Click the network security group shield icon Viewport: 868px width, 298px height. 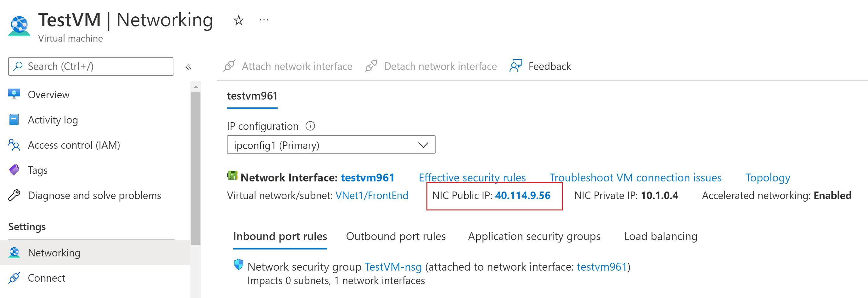click(x=239, y=265)
